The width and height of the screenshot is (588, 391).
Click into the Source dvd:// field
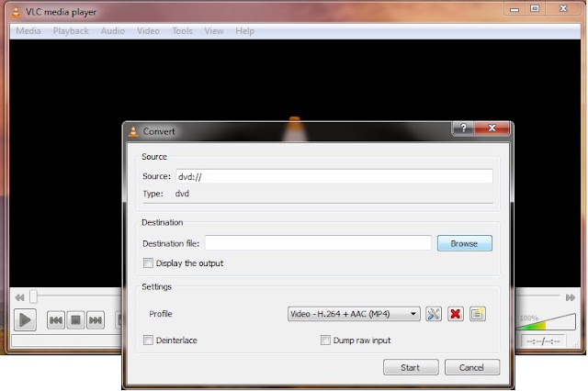click(x=334, y=176)
